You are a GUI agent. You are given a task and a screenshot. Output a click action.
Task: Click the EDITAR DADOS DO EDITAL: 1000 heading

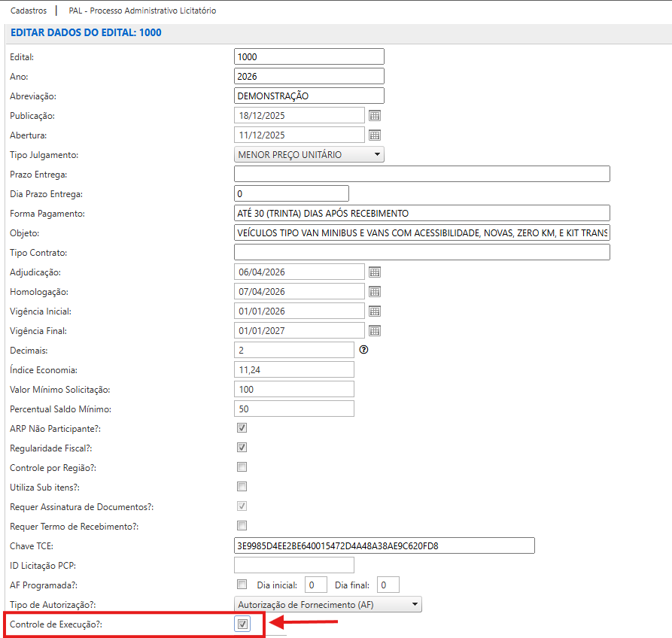(x=86, y=32)
